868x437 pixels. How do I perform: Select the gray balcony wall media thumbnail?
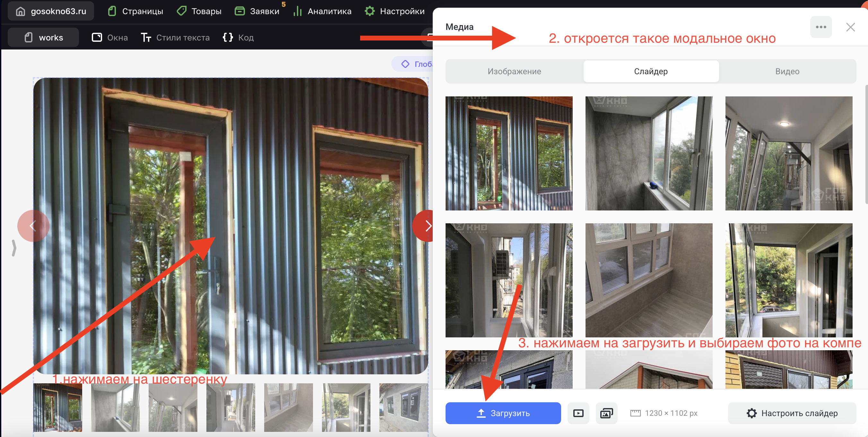tap(649, 153)
